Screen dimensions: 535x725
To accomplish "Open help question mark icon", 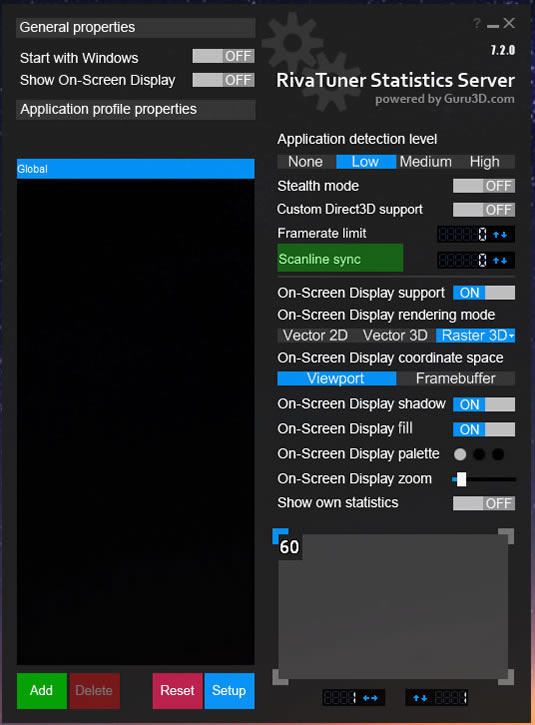I will 477,23.
